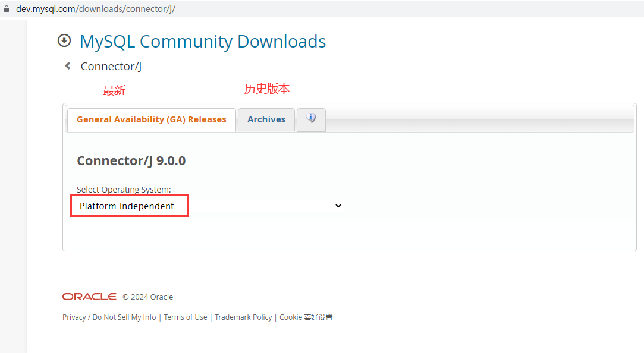
Task: Click the lock icon in the address bar
Action: 7,9
